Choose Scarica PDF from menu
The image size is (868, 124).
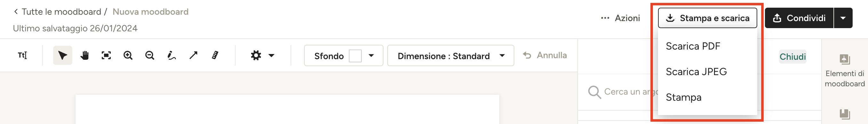(693, 46)
